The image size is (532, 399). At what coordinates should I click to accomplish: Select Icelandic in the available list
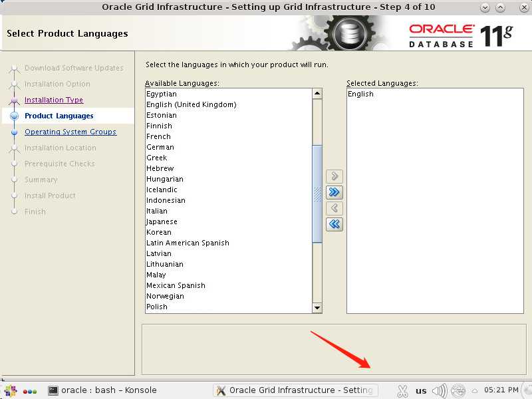tap(228, 190)
